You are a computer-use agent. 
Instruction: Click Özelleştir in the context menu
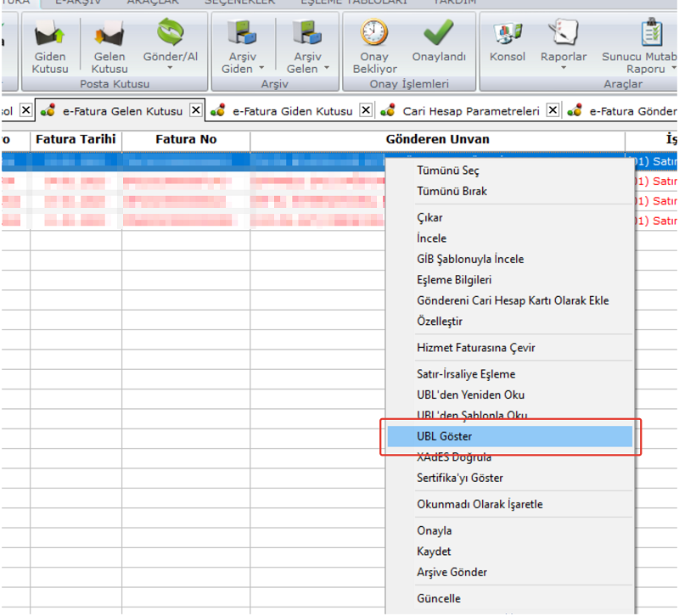click(x=510, y=322)
